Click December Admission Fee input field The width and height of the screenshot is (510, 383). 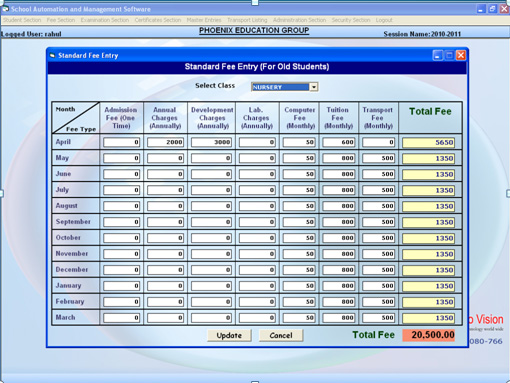tap(121, 270)
